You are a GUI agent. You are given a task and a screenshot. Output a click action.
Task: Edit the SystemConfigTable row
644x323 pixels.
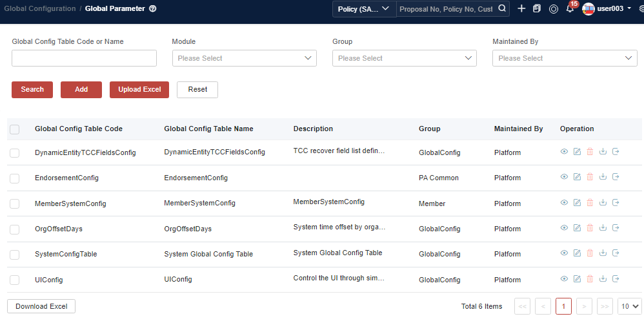click(x=577, y=253)
